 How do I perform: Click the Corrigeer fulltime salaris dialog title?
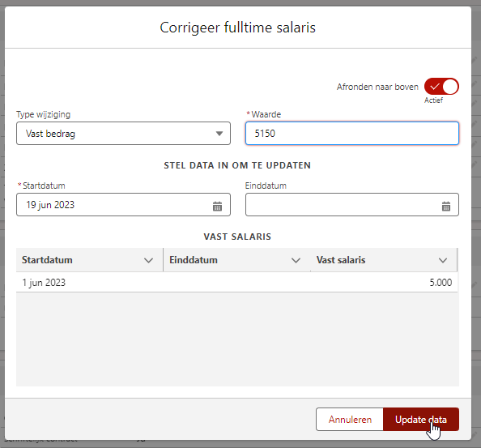(x=238, y=28)
